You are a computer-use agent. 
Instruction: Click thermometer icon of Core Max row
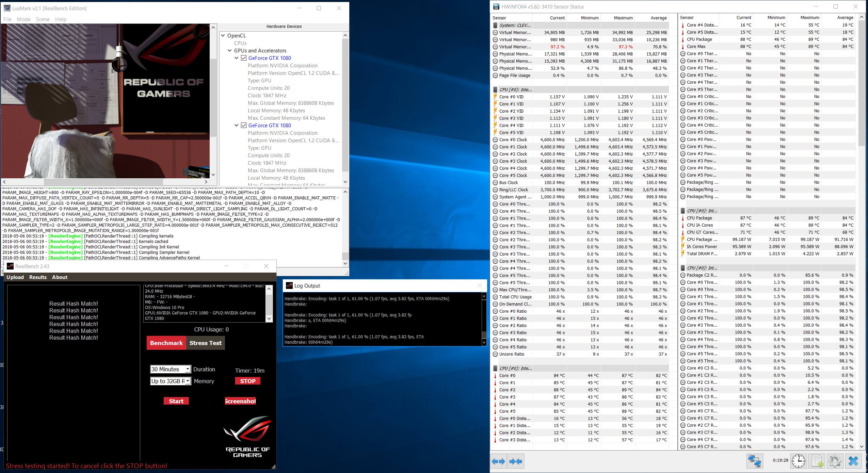pos(683,46)
